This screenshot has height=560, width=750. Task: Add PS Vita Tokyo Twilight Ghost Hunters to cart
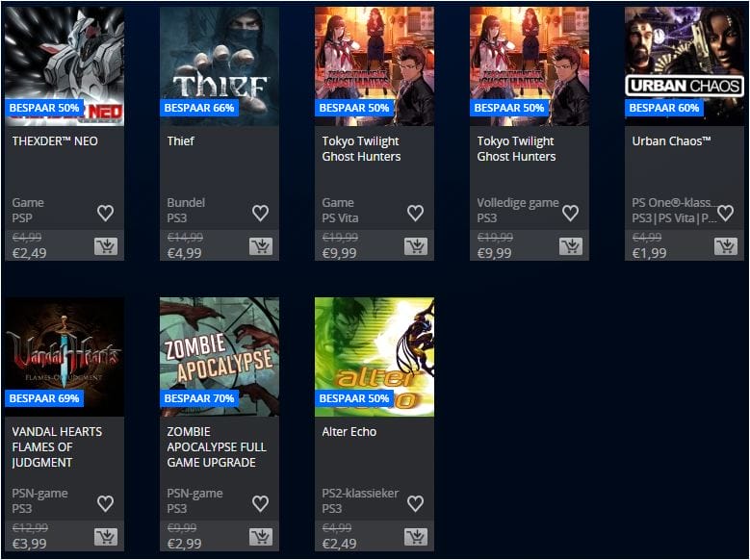tap(416, 246)
